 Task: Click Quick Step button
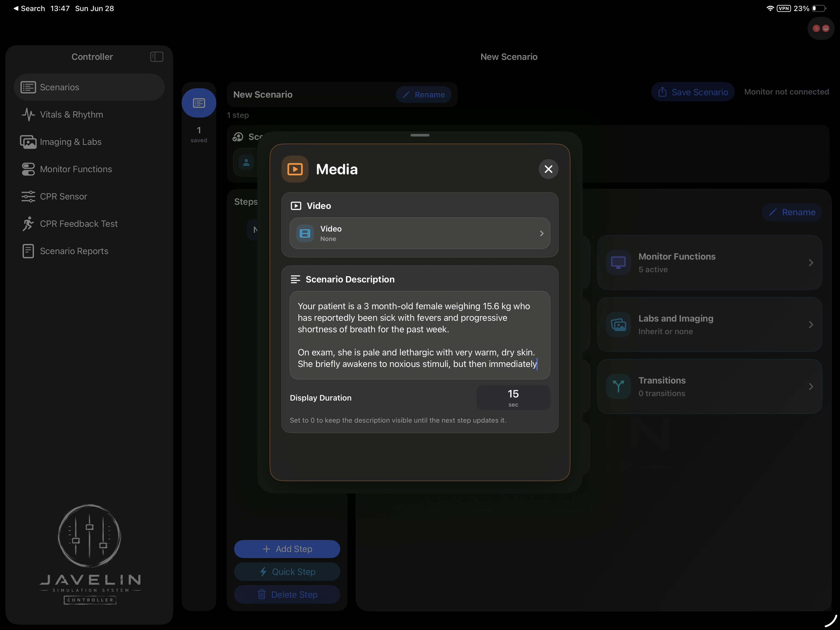coord(287,571)
